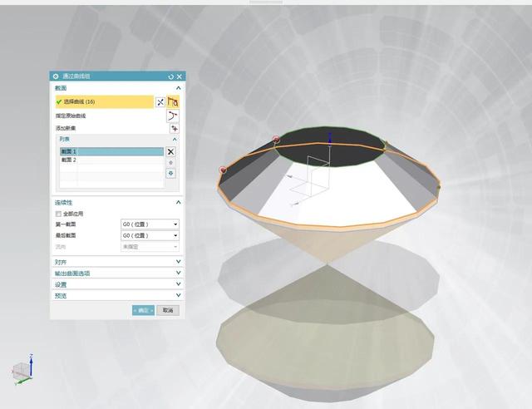Click the 确定 button
This screenshot has width=532, height=409.
pyautogui.click(x=143, y=310)
